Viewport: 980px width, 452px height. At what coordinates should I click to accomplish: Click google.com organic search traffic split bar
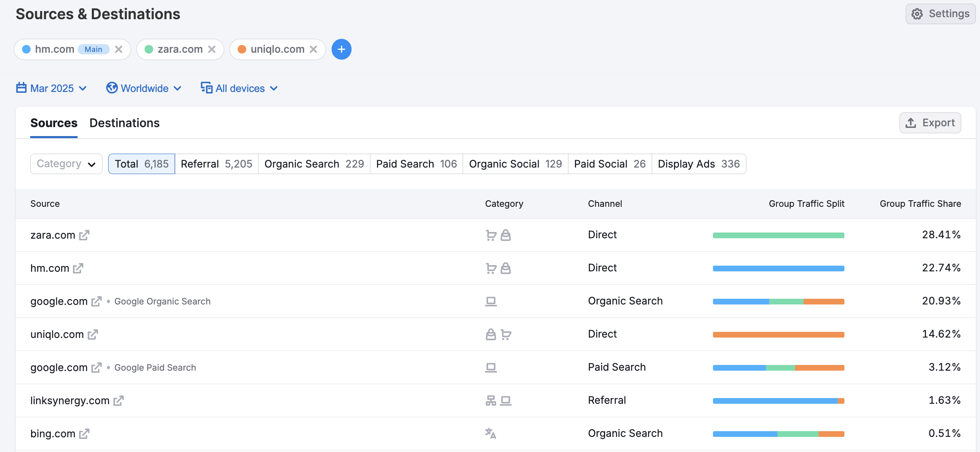(778, 302)
